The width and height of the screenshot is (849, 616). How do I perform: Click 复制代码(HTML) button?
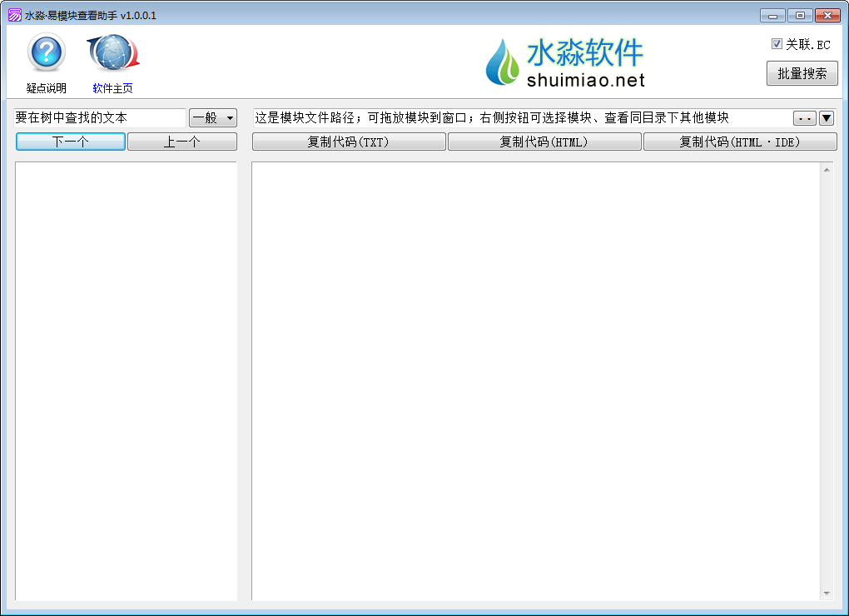tap(544, 142)
